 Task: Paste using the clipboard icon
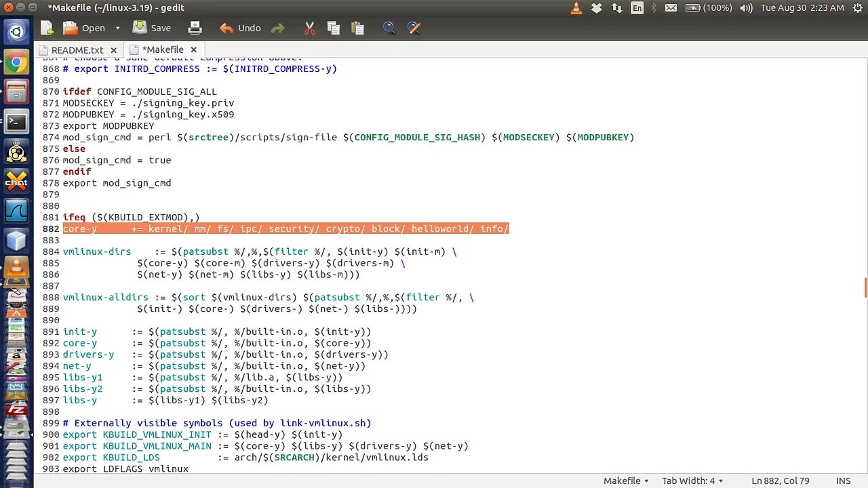tap(357, 28)
